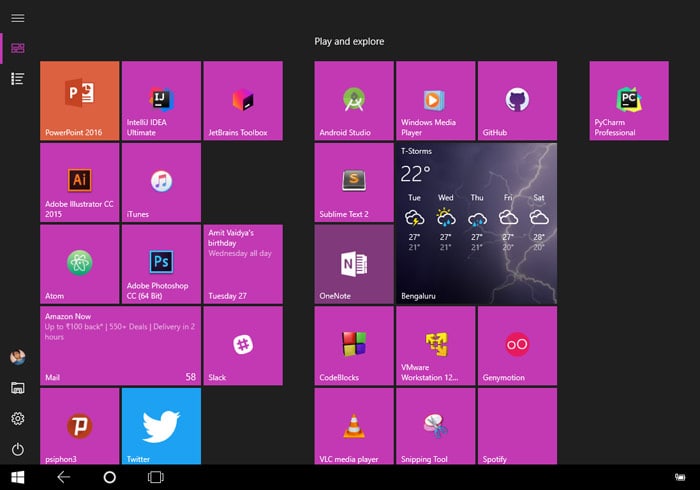The image size is (700, 490).
Task: Open Task View on taskbar
Action: pyautogui.click(x=156, y=477)
